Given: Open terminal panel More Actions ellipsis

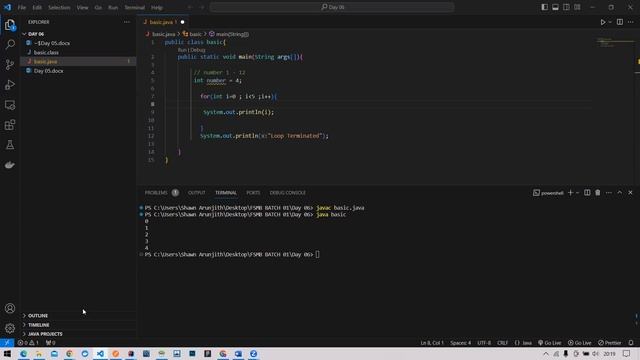Looking at the screenshot, I should click(609, 193).
